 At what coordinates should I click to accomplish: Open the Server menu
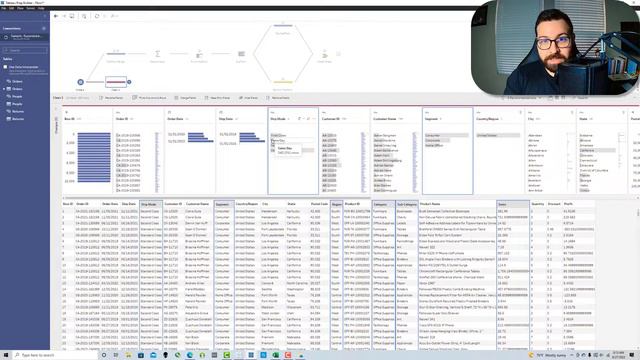click(31, 8)
